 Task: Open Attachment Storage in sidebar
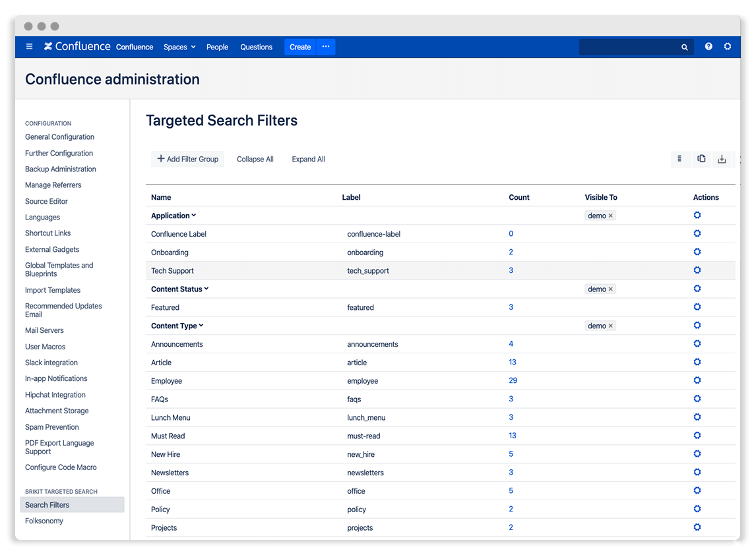57,411
